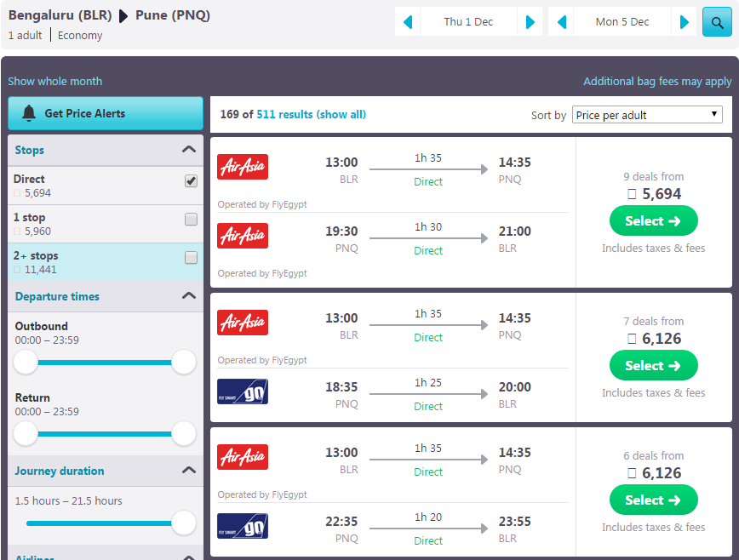The width and height of the screenshot is (739, 560).
Task: Click the 1 adult passenger text
Action: [x=25, y=36]
